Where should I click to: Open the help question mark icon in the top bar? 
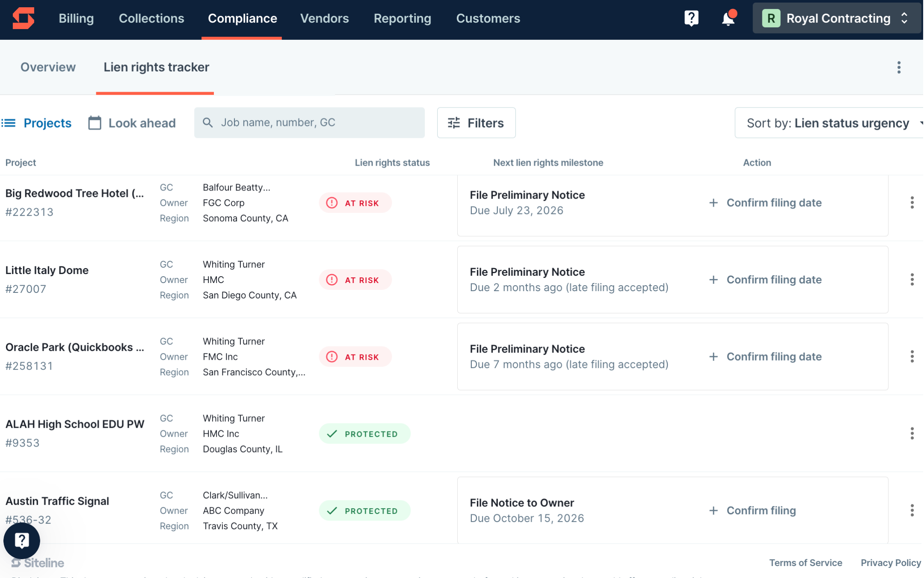pos(691,18)
